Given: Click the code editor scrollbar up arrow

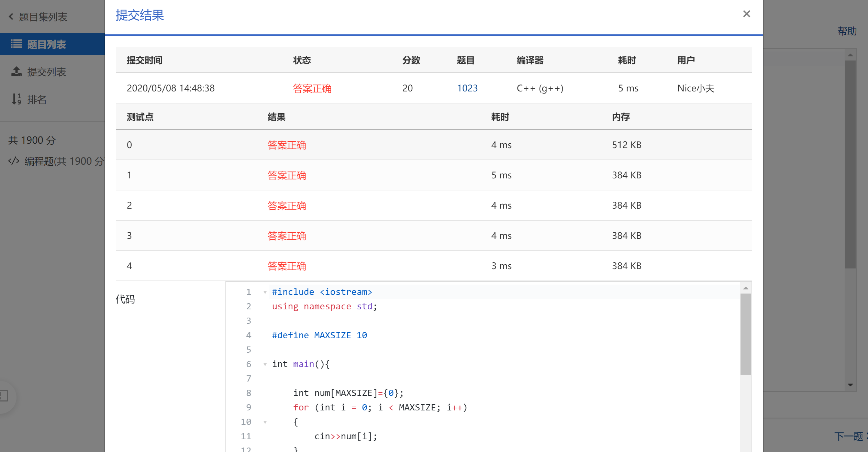Looking at the screenshot, I should (745, 288).
